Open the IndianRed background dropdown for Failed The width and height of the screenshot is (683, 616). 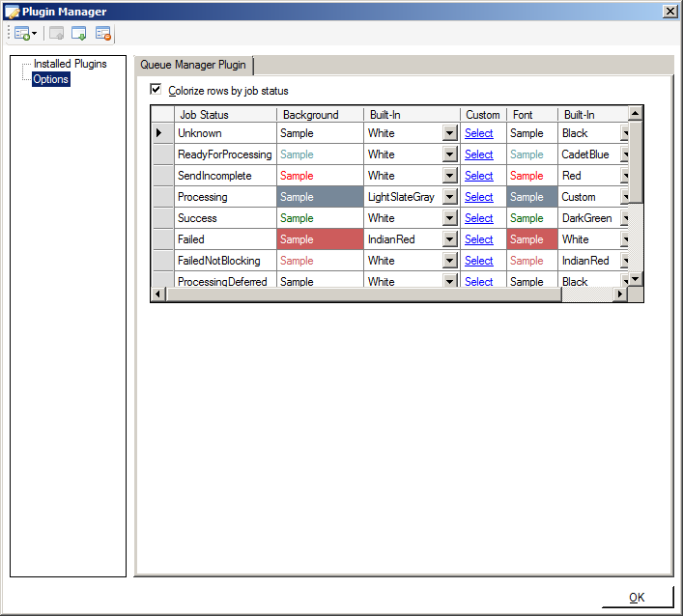(x=450, y=239)
